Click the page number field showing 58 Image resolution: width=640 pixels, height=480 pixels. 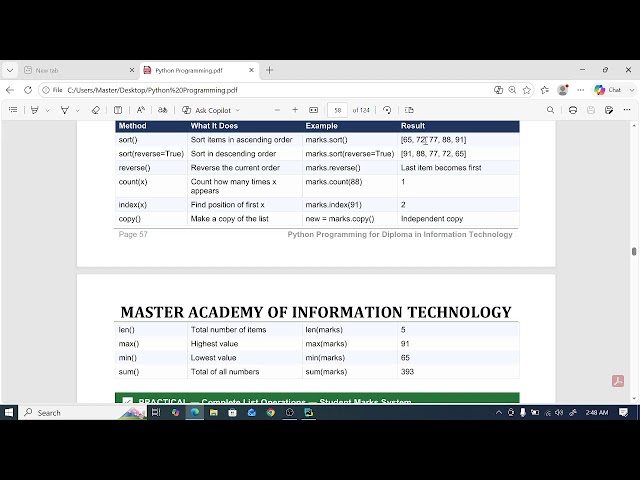click(338, 110)
